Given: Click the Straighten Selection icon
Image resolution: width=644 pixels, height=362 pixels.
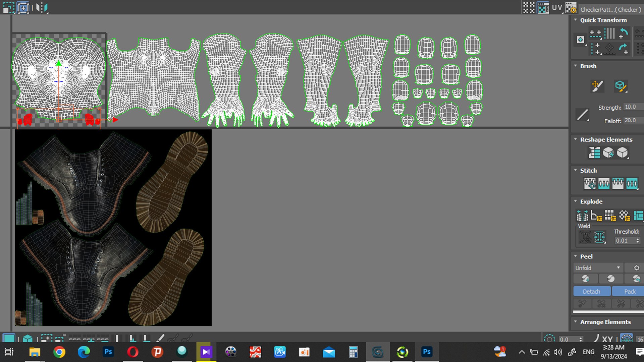Looking at the screenshot, I should coord(594,153).
